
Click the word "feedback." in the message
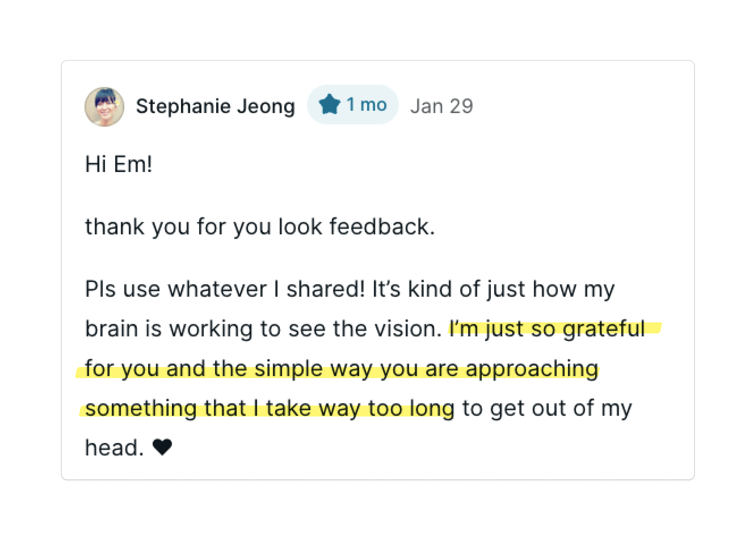click(382, 227)
